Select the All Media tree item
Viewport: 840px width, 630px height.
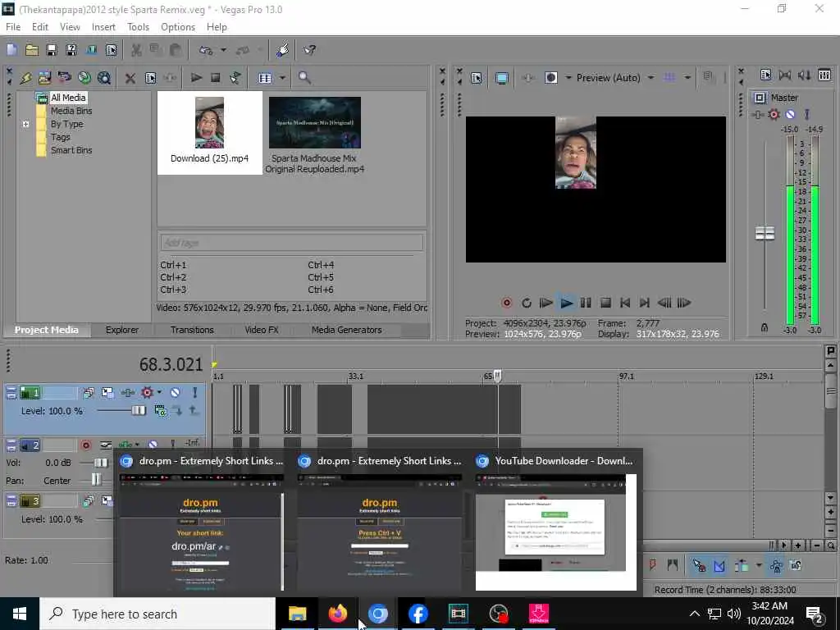tap(68, 98)
